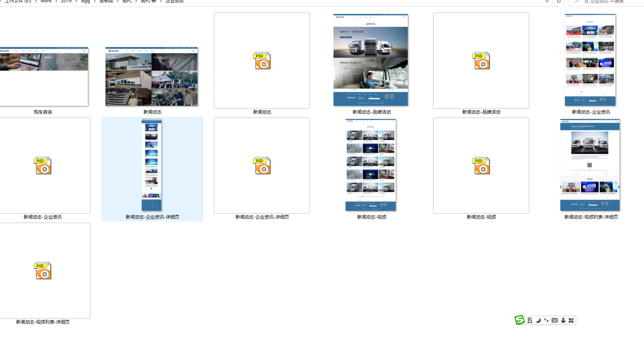Toggle the 五 Wubi input mode

click(x=530, y=320)
